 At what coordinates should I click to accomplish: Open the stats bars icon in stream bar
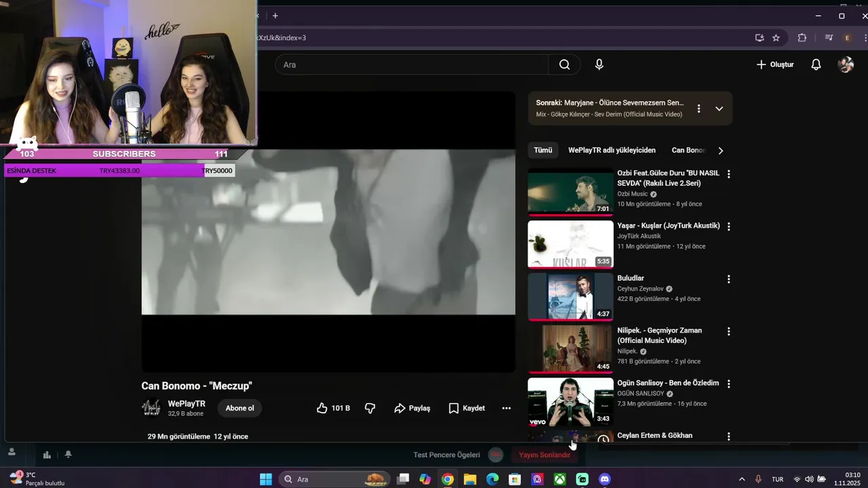pyautogui.click(x=47, y=455)
